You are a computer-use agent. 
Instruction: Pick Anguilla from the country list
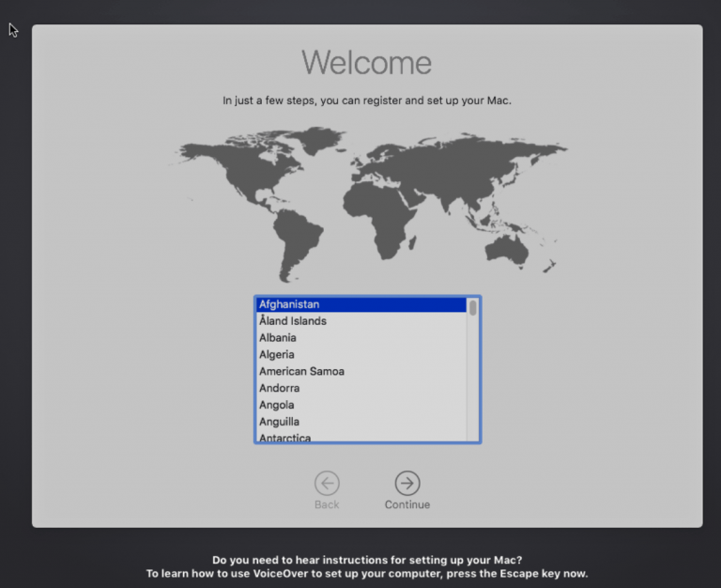(280, 423)
